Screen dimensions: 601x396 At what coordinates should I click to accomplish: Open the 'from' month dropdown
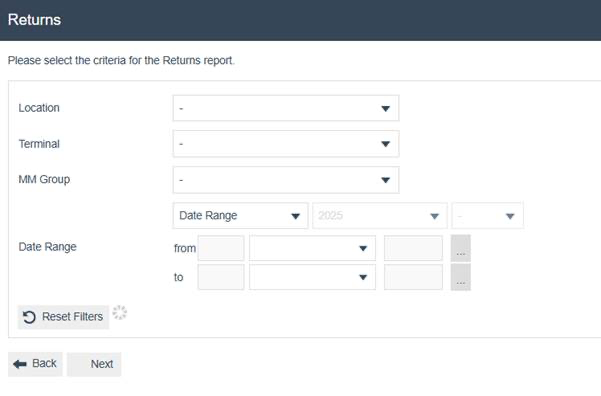coord(312,248)
